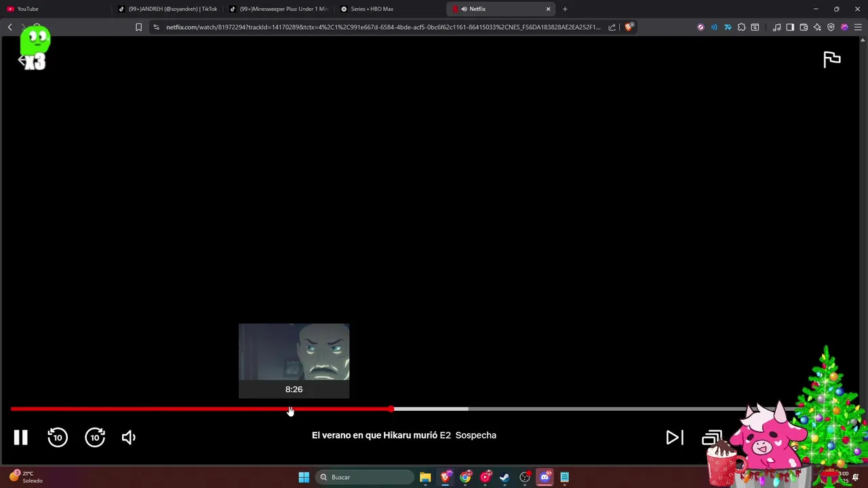Click the purple circular extension icon
Viewport: 868px width, 488px height.
[x=701, y=27]
